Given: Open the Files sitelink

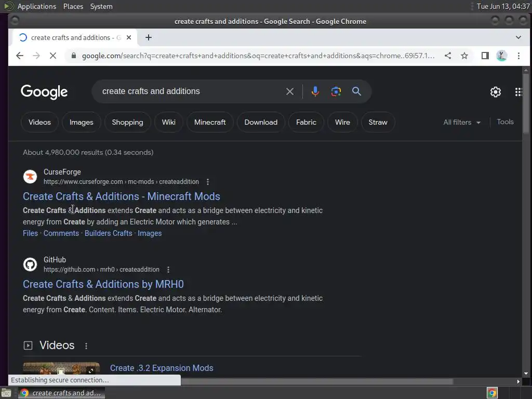Looking at the screenshot, I should [x=30, y=233].
